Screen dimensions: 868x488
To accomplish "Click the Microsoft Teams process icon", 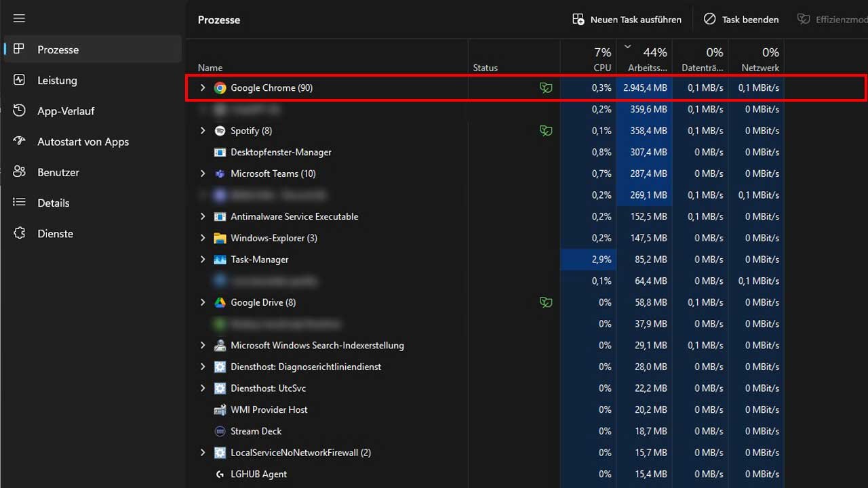I will point(220,174).
